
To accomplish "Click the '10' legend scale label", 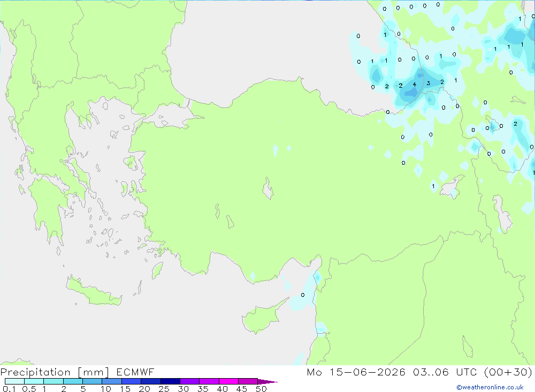I will point(105,389).
